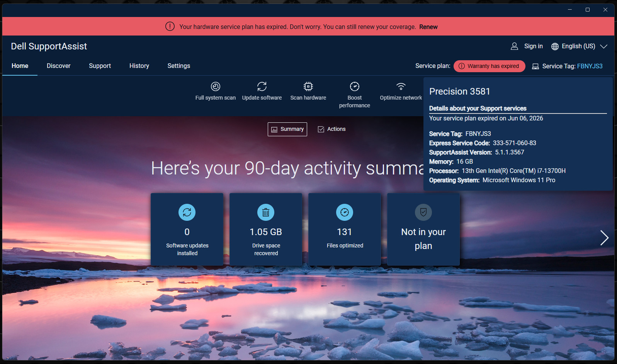Viewport: 617px width, 364px height.
Task: Select the Summary view tab
Action: coord(287,129)
